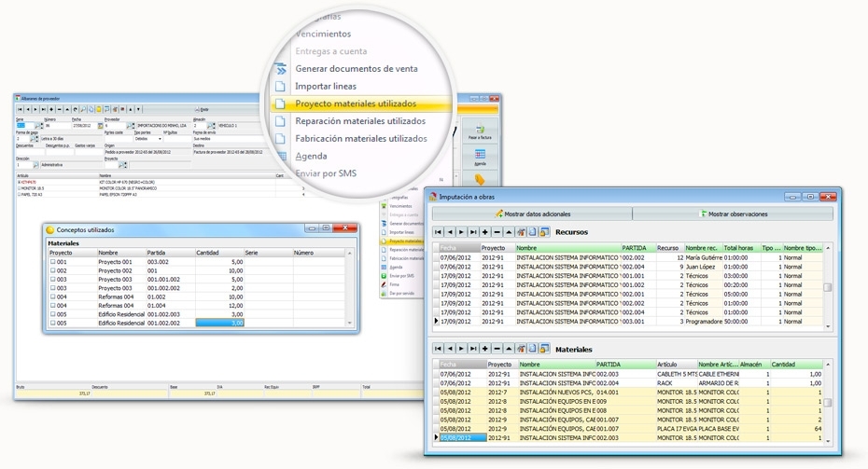This screenshot has width=868, height=469.
Task: Toggle checkbox for PAPEL 720 A3 article line
Action: point(19,195)
